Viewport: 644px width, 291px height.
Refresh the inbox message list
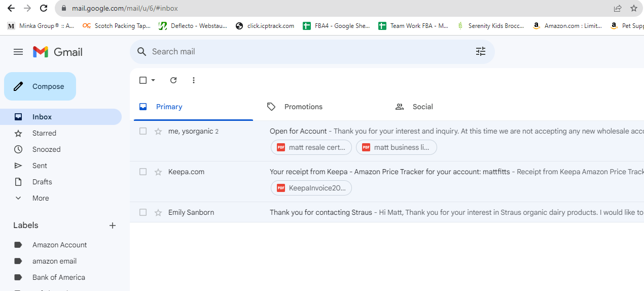click(x=173, y=80)
